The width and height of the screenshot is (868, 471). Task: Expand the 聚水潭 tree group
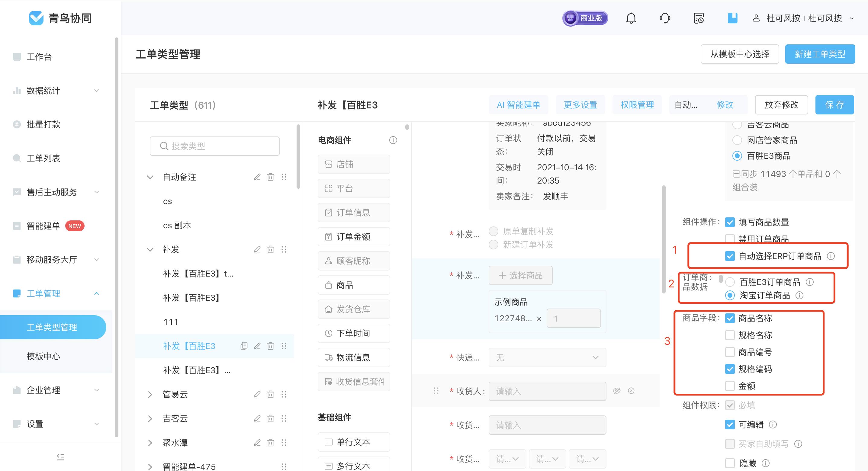coord(150,443)
